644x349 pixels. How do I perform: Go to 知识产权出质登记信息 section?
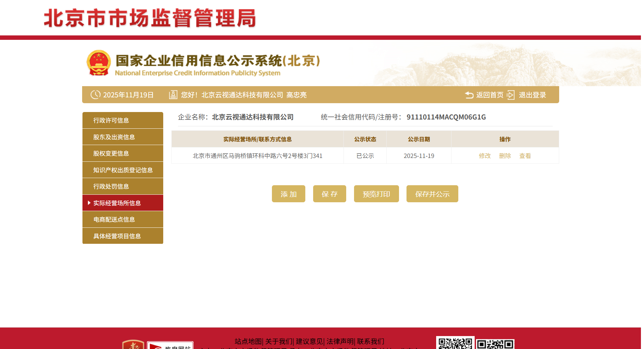coord(123,170)
